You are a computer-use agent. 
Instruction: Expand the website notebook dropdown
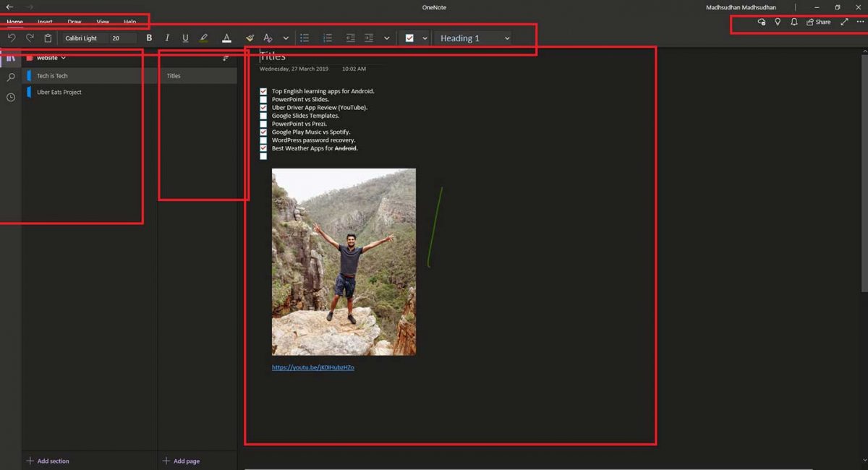click(x=64, y=57)
